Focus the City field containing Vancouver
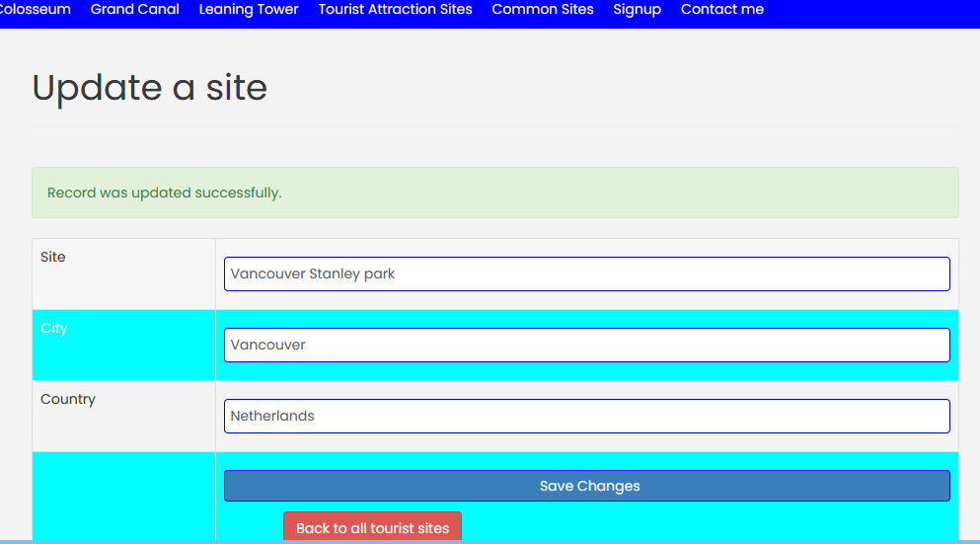Viewport: 980px width, 544px height. pos(586,345)
